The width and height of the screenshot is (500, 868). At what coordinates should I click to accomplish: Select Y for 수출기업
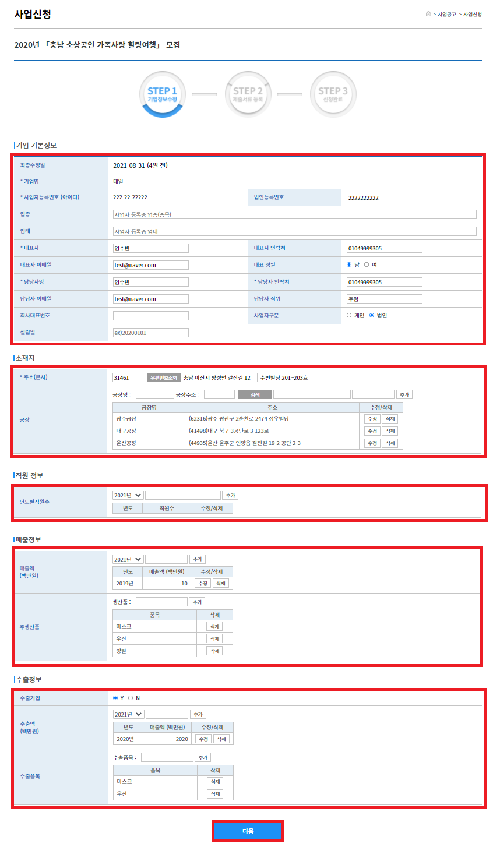115,698
